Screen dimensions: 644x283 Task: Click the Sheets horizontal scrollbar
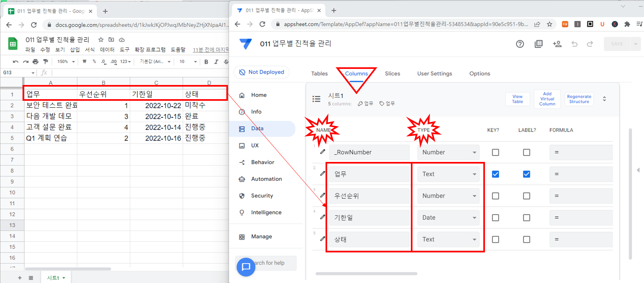click(68, 269)
